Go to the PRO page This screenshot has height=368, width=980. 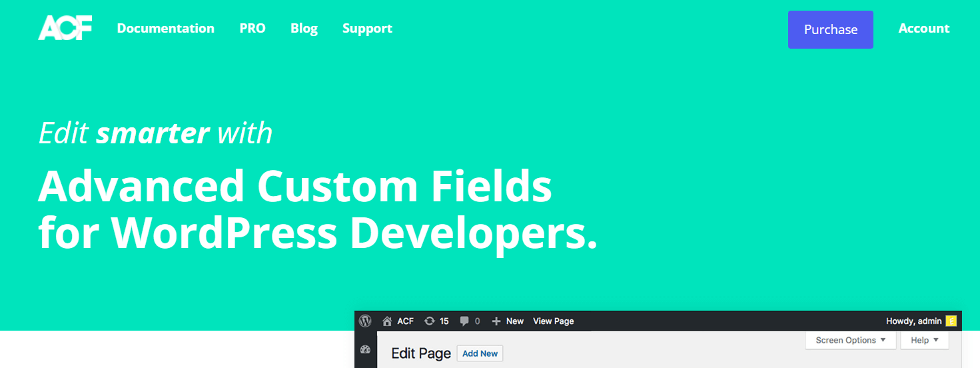[x=252, y=28]
